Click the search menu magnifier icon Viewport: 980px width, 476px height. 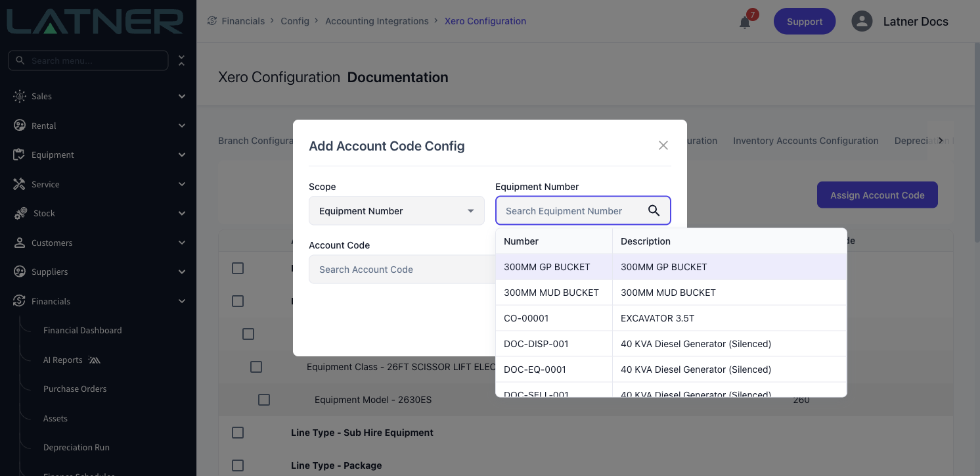click(x=20, y=60)
